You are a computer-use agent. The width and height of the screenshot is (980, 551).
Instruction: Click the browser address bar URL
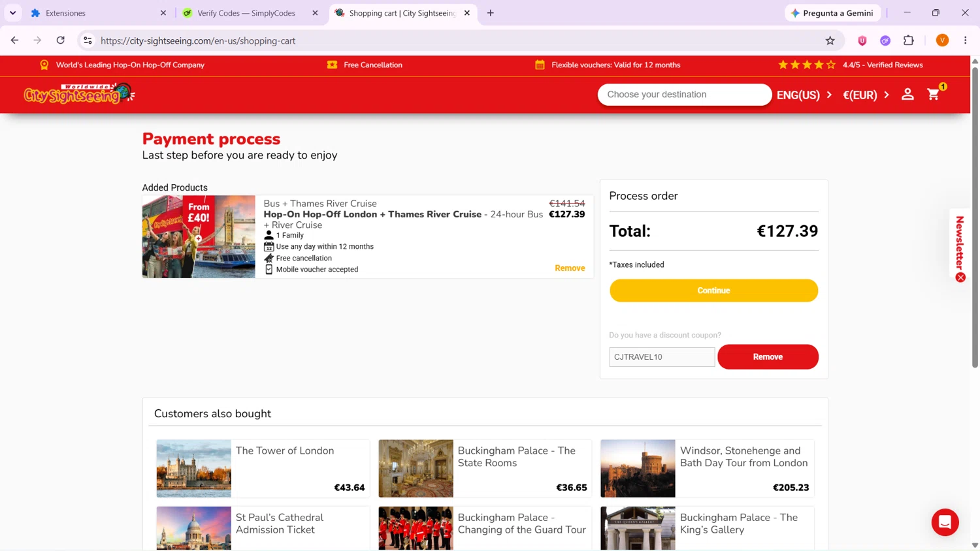[x=198, y=40]
